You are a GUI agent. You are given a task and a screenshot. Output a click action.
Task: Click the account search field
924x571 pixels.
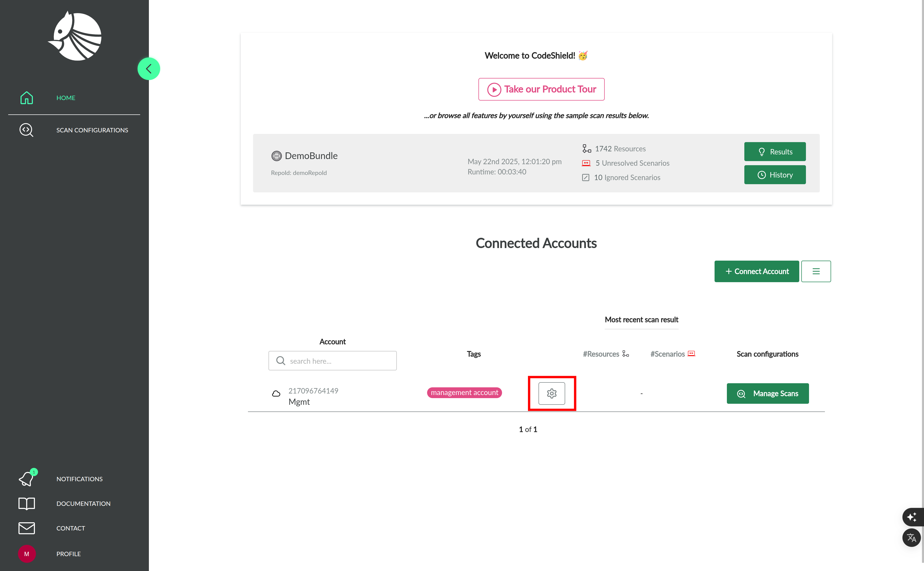pos(332,361)
